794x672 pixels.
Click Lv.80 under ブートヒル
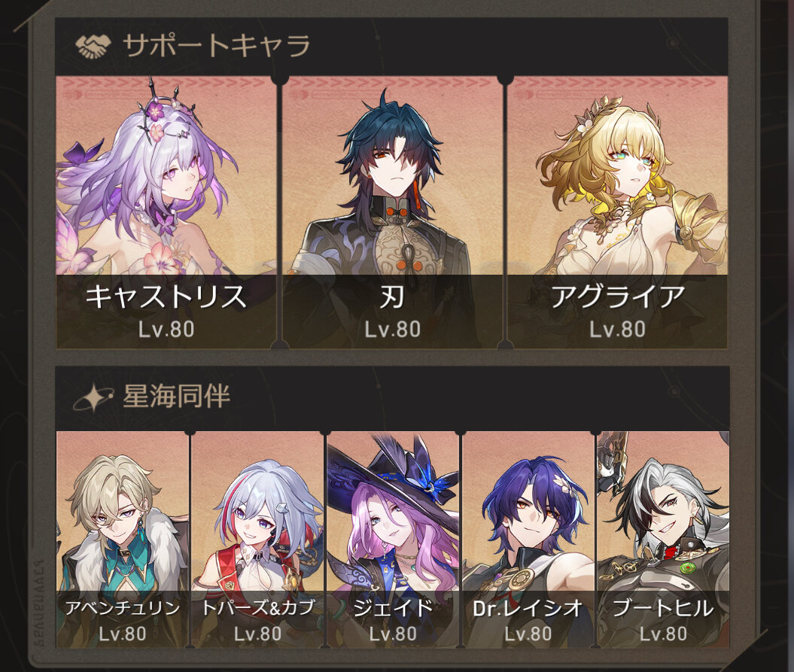click(663, 634)
